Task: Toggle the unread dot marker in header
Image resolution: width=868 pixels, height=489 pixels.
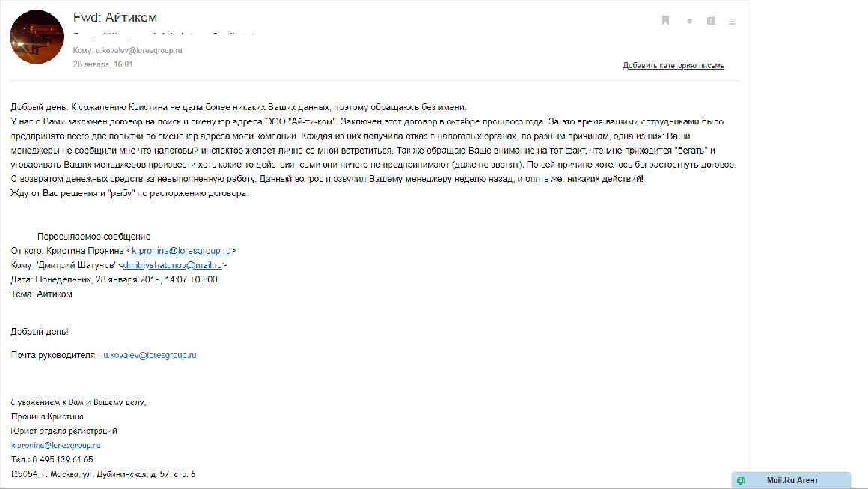Action: [x=689, y=21]
